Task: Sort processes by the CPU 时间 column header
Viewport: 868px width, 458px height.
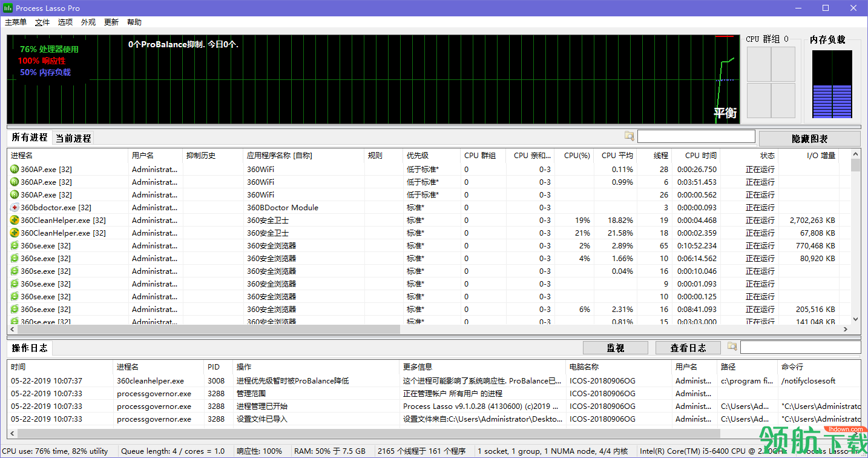Action: 696,156
